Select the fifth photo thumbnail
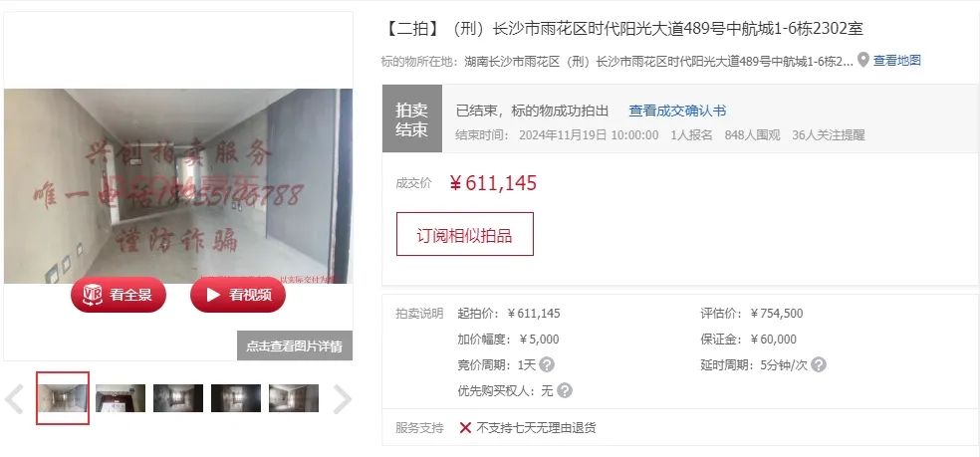Viewport: 980px width, 457px height. (x=294, y=398)
